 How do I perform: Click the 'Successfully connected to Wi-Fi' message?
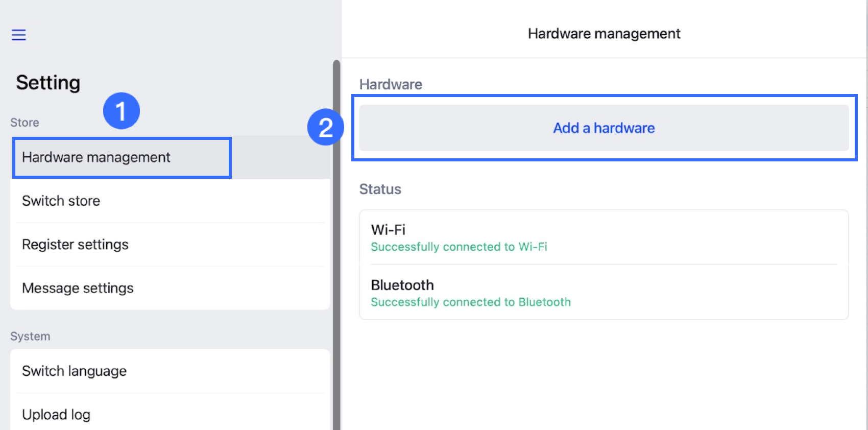tap(459, 247)
